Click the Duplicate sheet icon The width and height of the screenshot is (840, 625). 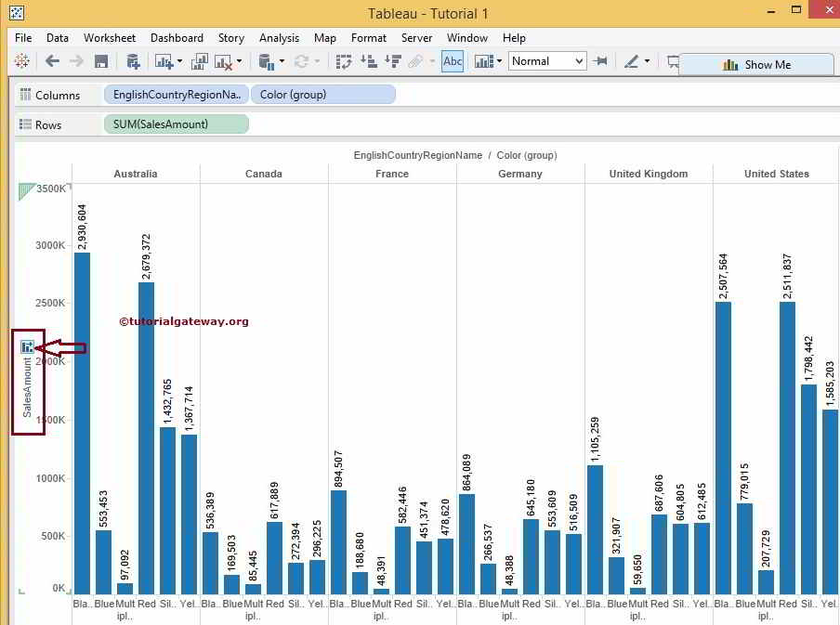(200, 61)
